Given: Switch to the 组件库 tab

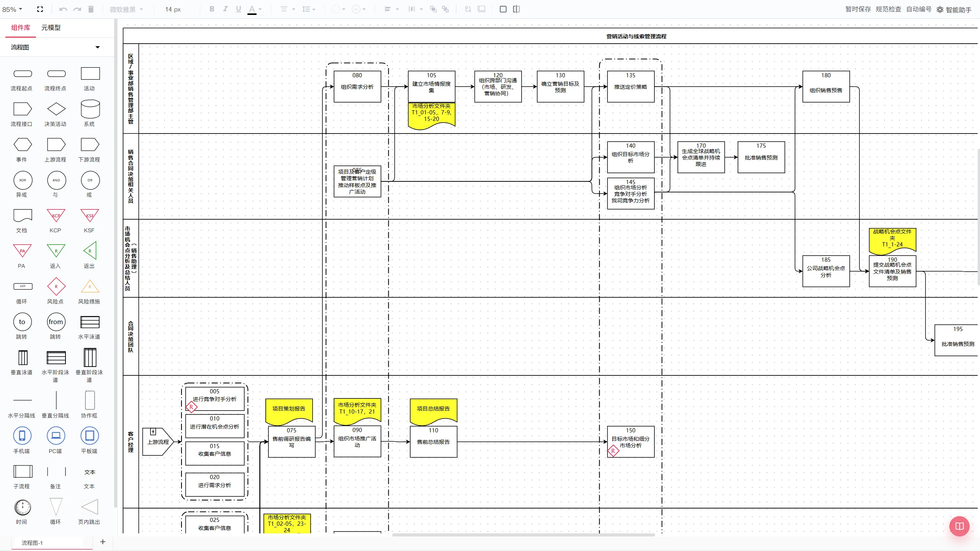Looking at the screenshot, I should (21, 28).
